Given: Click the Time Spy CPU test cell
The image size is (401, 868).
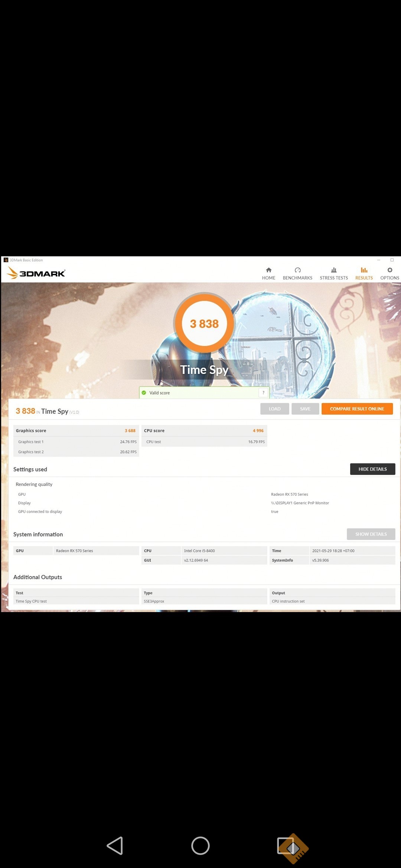Looking at the screenshot, I should click(x=76, y=601).
